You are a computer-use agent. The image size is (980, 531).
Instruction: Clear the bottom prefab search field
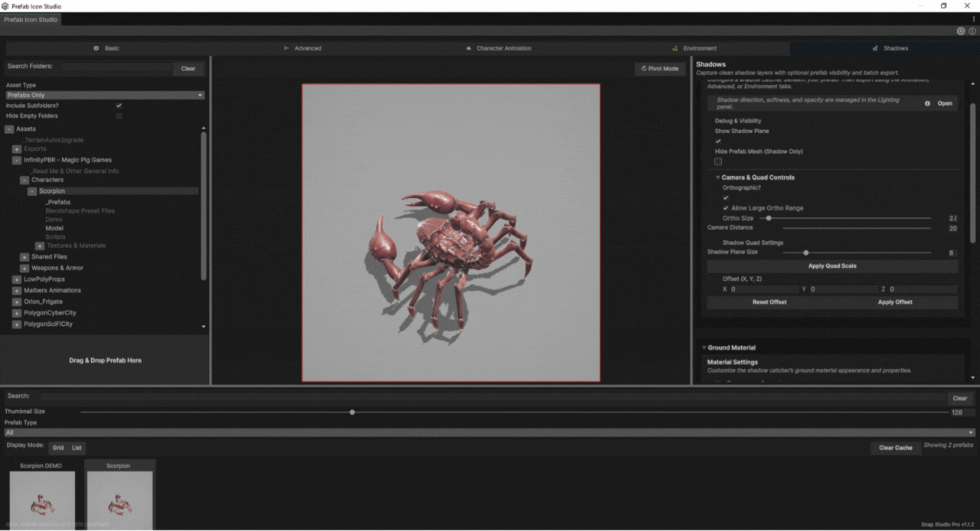(959, 399)
